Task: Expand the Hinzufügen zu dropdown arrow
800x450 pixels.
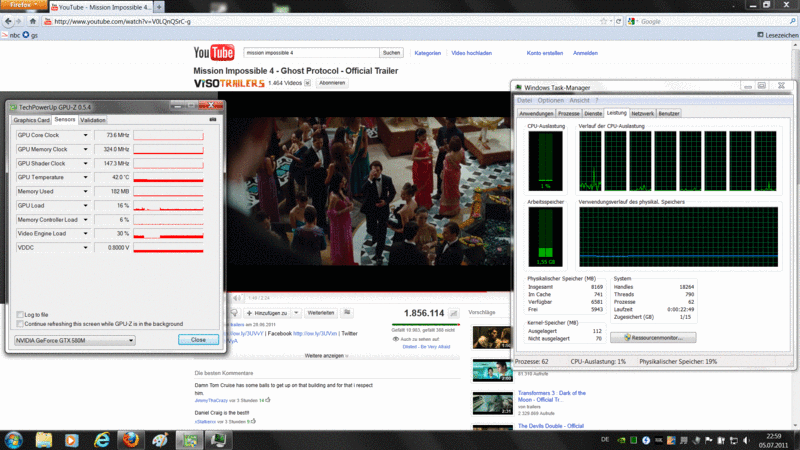Action: coord(296,313)
